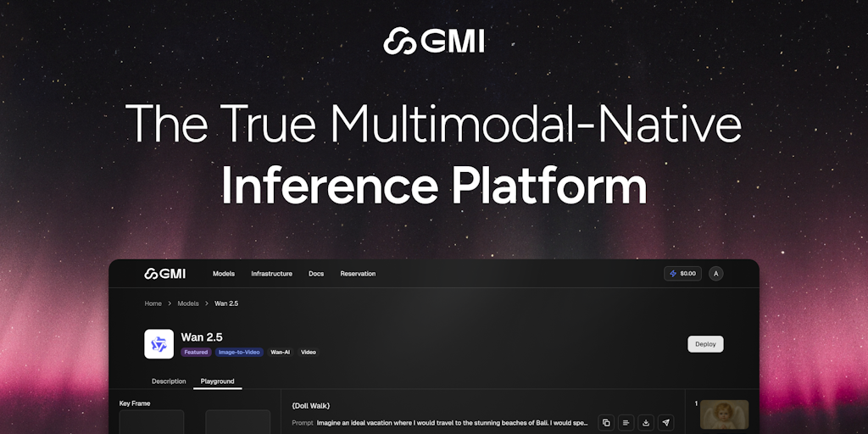Switch to the Playground tab
The width and height of the screenshot is (868, 434).
click(217, 381)
